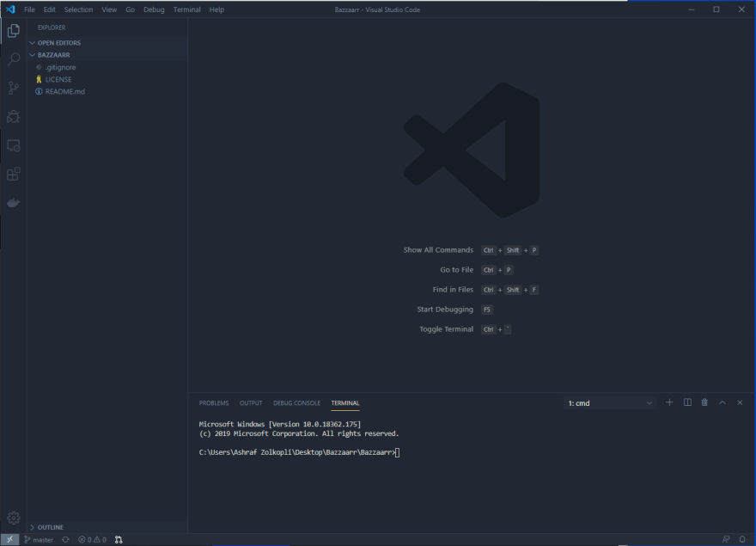Image resolution: width=756 pixels, height=546 pixels.
Task: Kill terminal with trash icon
Action: [x=704, y=402]
